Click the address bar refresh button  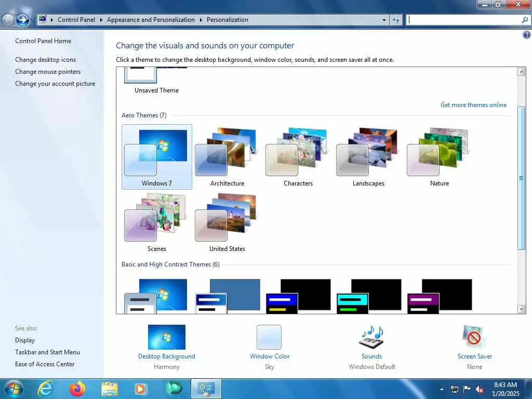click(x=395, y=20)
